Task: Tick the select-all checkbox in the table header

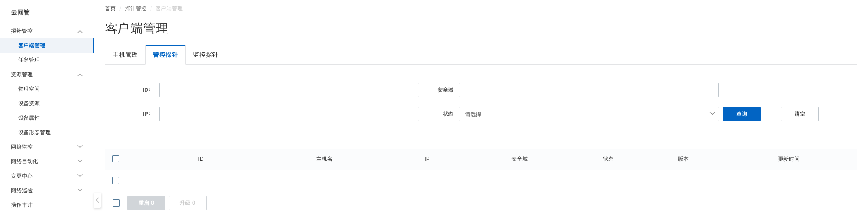Action: (116, 159)
